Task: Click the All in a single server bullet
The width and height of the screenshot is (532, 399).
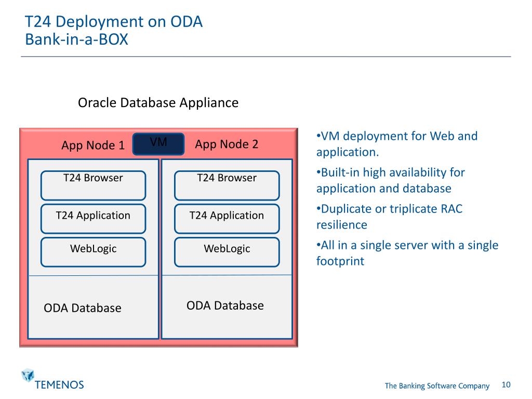Action: pos(407,253)
